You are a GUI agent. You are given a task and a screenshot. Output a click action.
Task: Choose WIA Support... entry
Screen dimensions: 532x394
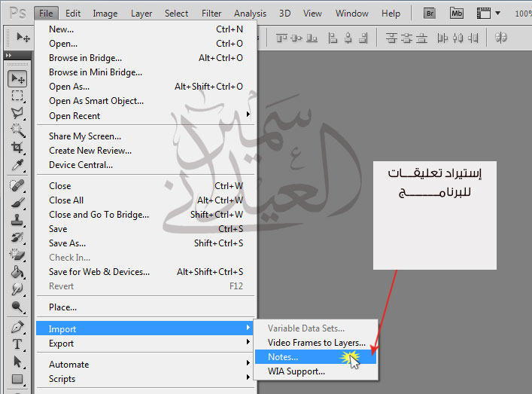tap(315, 371)
